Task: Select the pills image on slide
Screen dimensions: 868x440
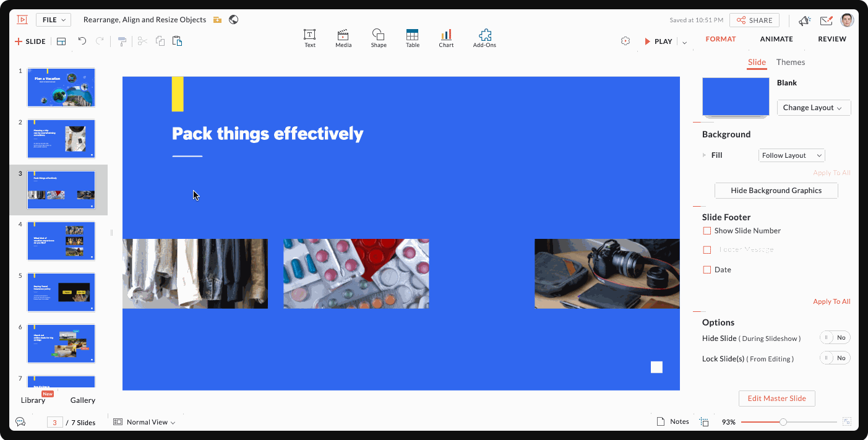Action: coord(356,274)
